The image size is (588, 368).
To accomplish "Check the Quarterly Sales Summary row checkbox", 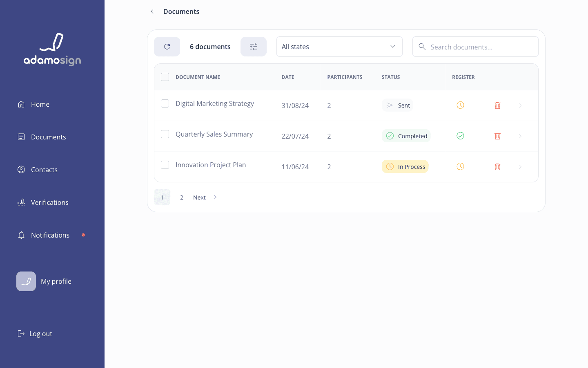I will click(x=165, y=134).
